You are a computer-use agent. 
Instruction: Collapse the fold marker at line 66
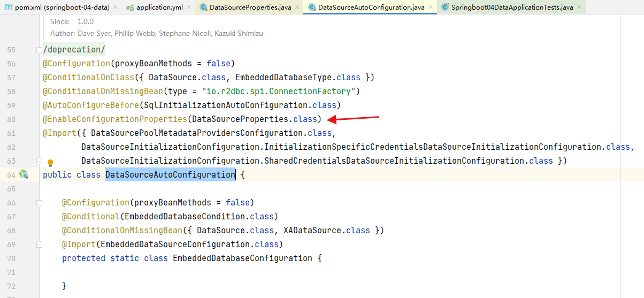point(39,203)
